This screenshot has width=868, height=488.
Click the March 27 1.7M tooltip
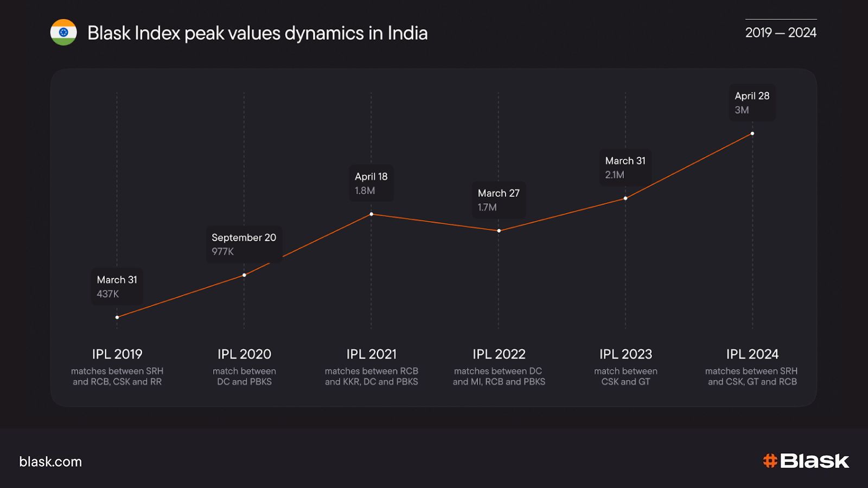498,200
